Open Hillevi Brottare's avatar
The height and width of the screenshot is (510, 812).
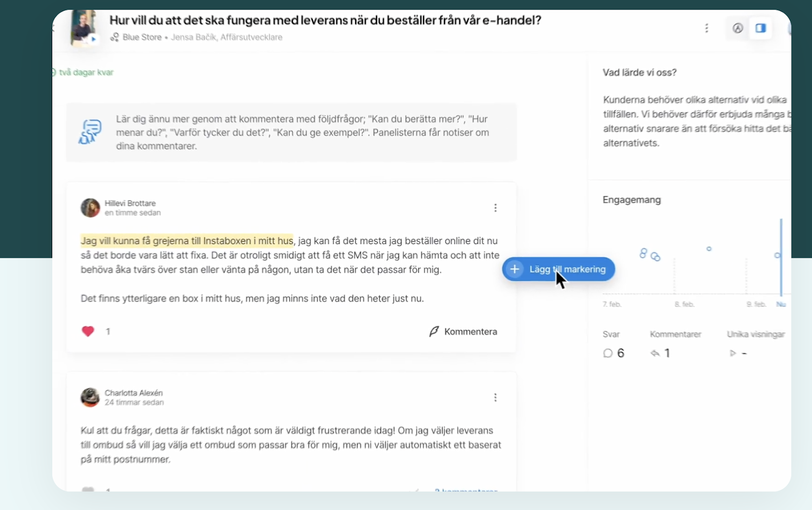[x=90, y=208]
